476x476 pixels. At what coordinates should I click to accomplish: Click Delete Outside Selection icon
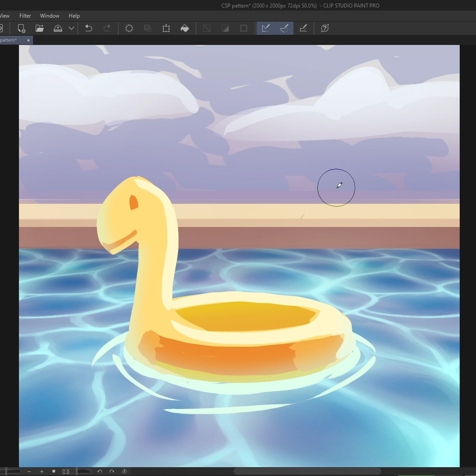pos(148,28)
